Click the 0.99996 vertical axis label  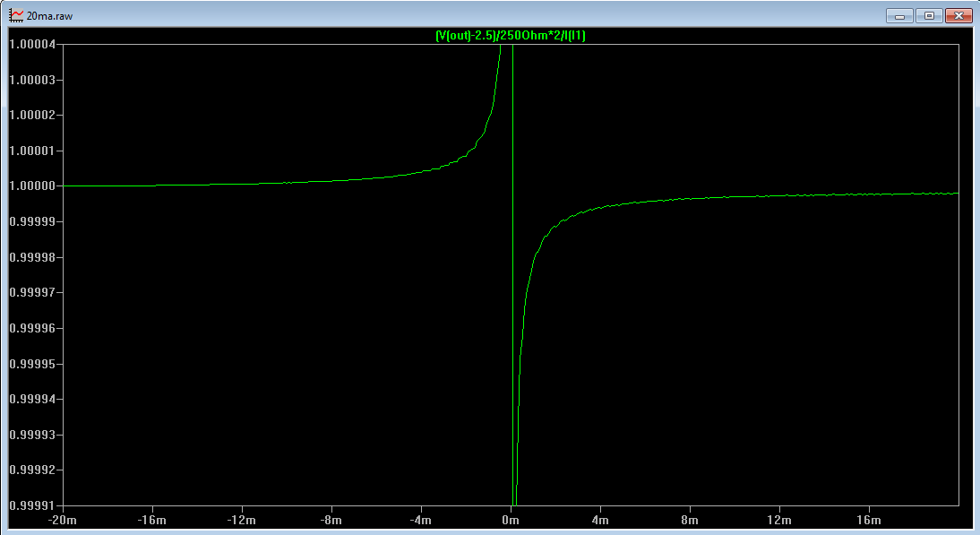click(x=32, y=328)
